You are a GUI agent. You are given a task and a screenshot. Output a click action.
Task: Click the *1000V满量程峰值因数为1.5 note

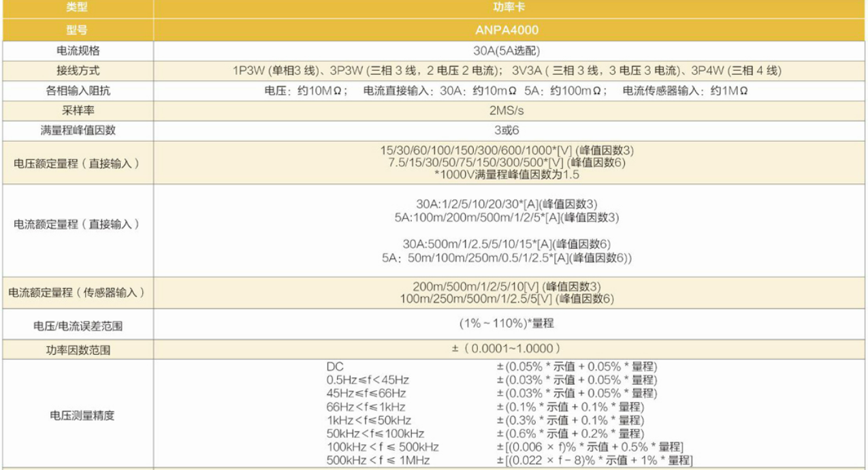click(507, 174)
